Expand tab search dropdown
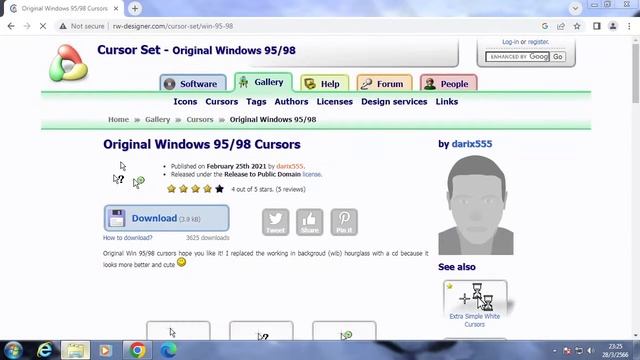640x360 pixels. (x=575, y=8)
